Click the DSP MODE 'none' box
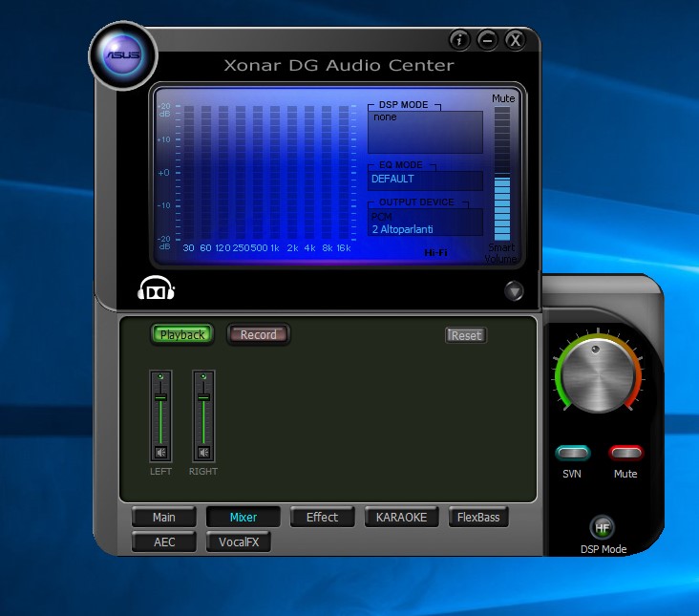699x616 pixels. click(x=425, y=132)
